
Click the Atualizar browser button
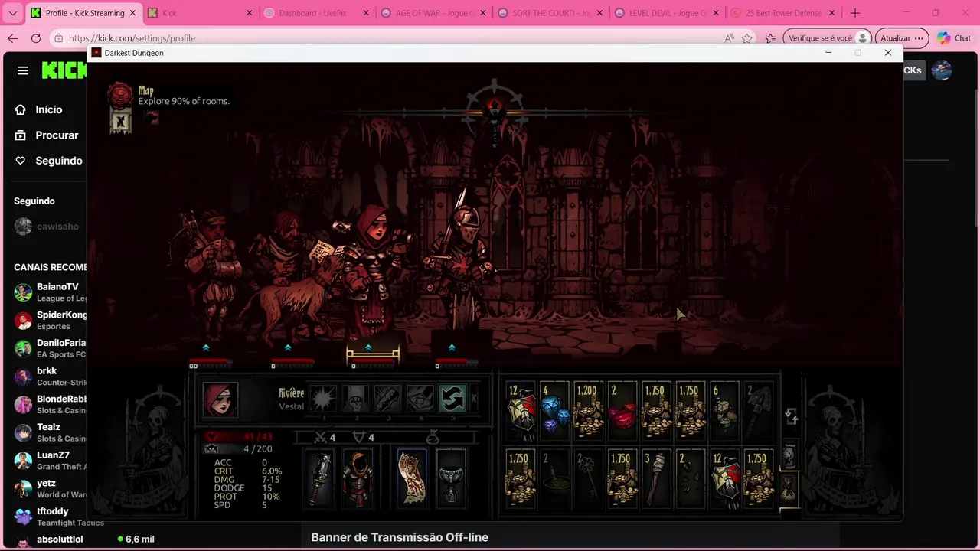click(x=901, y=38)
